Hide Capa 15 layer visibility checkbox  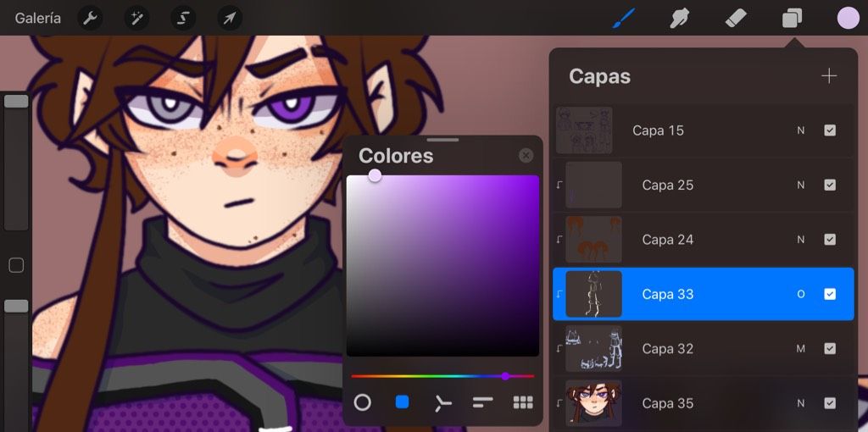[x=830, y=130]
